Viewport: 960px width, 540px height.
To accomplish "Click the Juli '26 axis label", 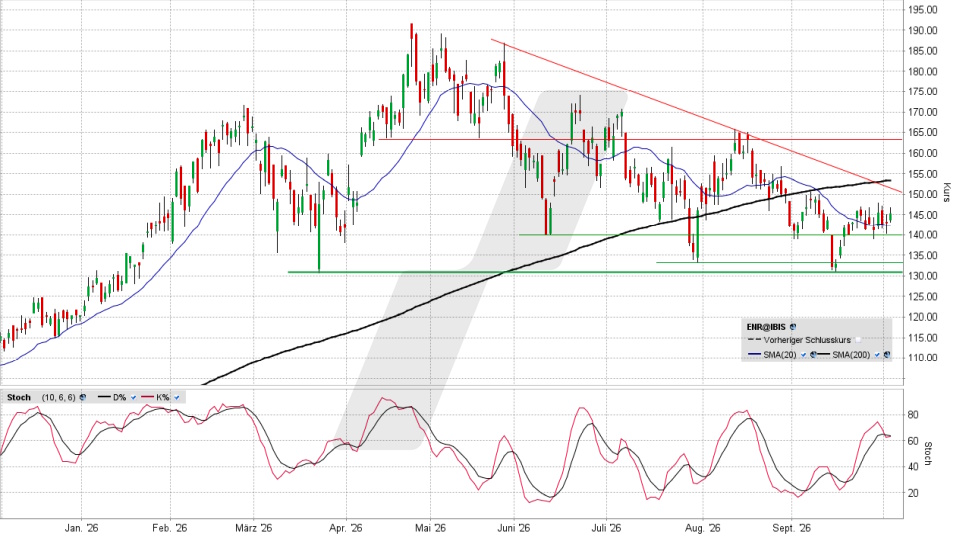I will coord(607,528).
